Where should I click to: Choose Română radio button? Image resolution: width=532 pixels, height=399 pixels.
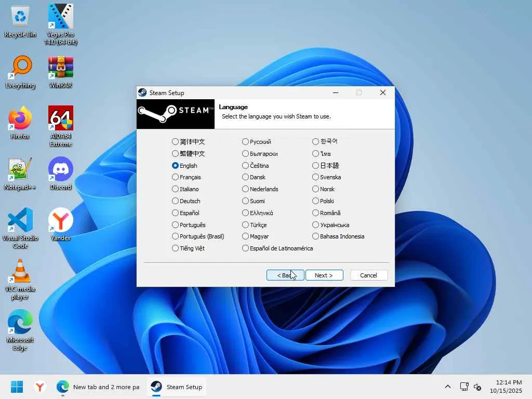[x=327, y=212]
